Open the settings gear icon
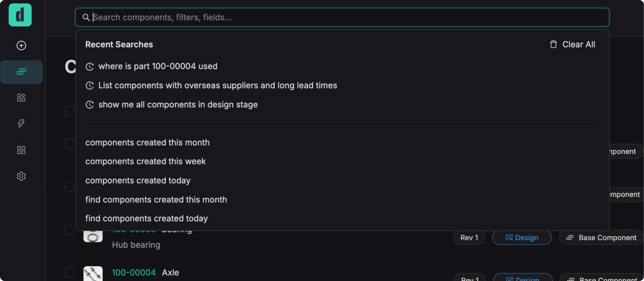 [21, 176]
